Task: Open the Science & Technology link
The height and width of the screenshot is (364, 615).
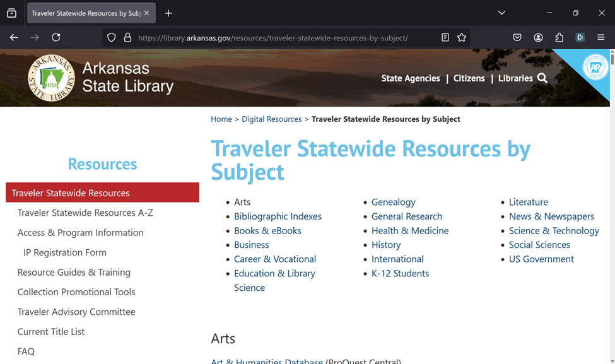Action: (x=554, y=230)
